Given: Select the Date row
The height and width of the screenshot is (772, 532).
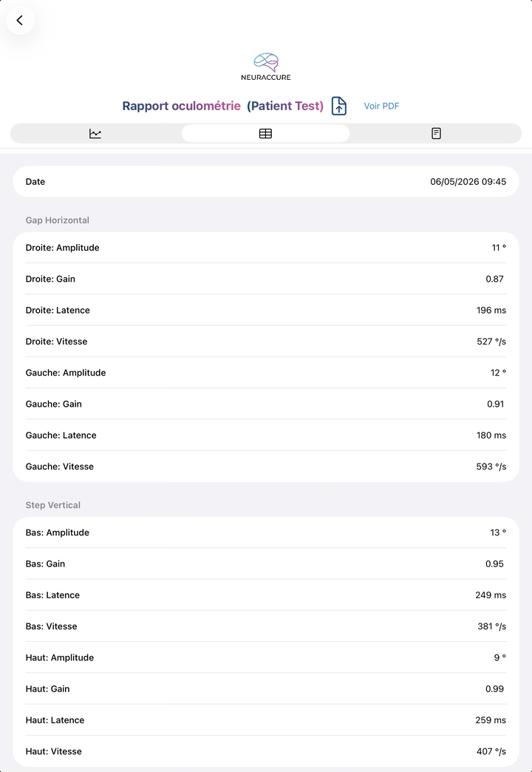Looking at the screenshot, I should tap(266, 182).
